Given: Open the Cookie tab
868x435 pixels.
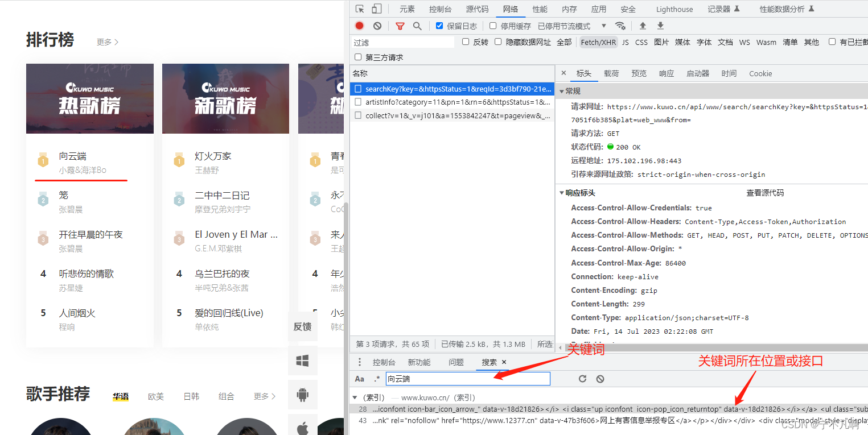Looking at the screenshot, I should pos(760,73).
